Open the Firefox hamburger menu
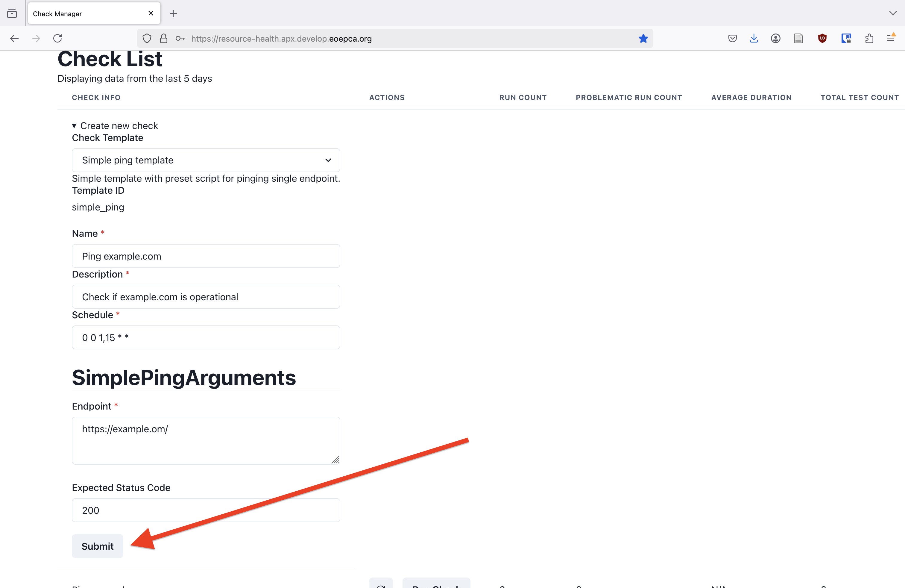This screenshot has height=588, width=905. click(891, 38)
